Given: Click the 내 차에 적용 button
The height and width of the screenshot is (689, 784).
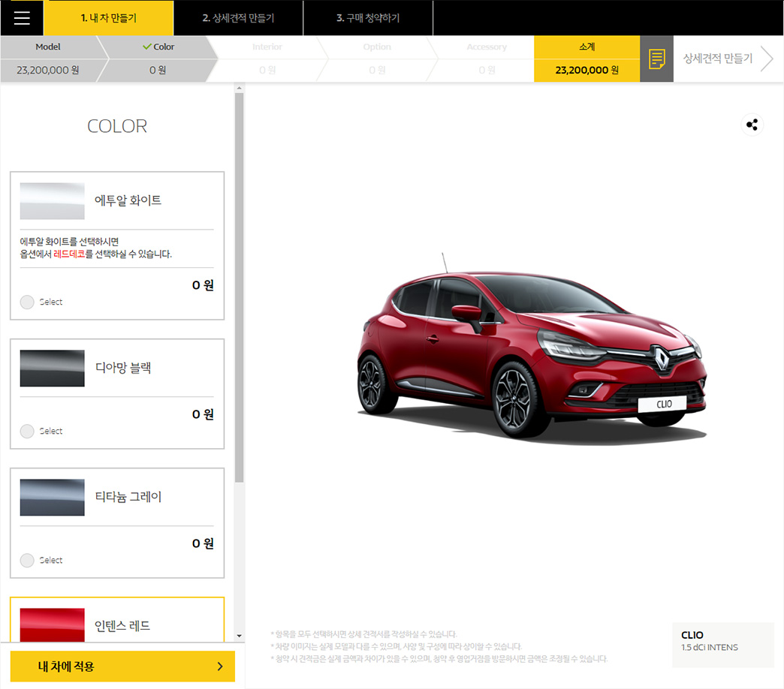Looking at the screenshot, I should (x=122, y=666).
